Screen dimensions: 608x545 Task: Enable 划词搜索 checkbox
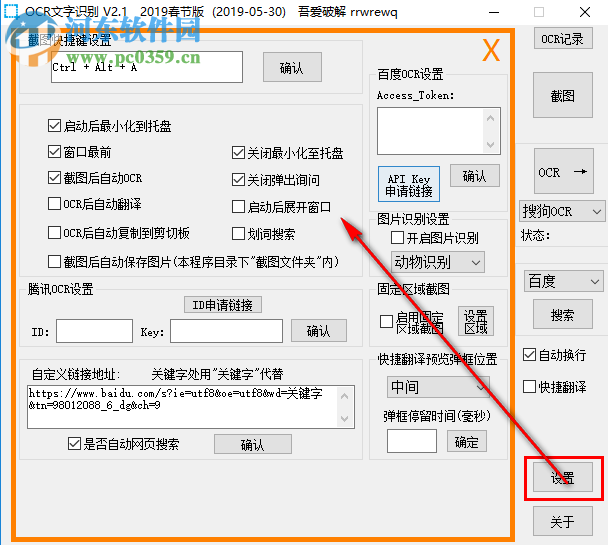[238, 234]
